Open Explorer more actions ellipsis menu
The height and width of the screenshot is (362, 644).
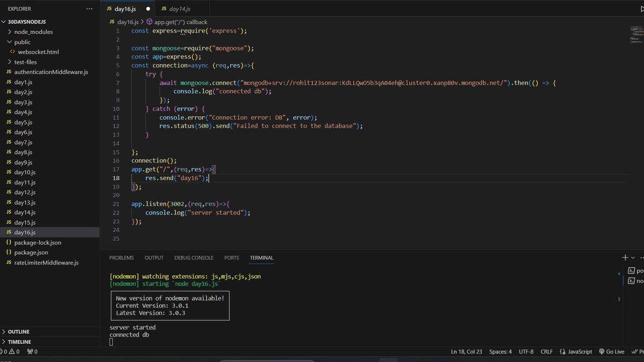[89, 9]
